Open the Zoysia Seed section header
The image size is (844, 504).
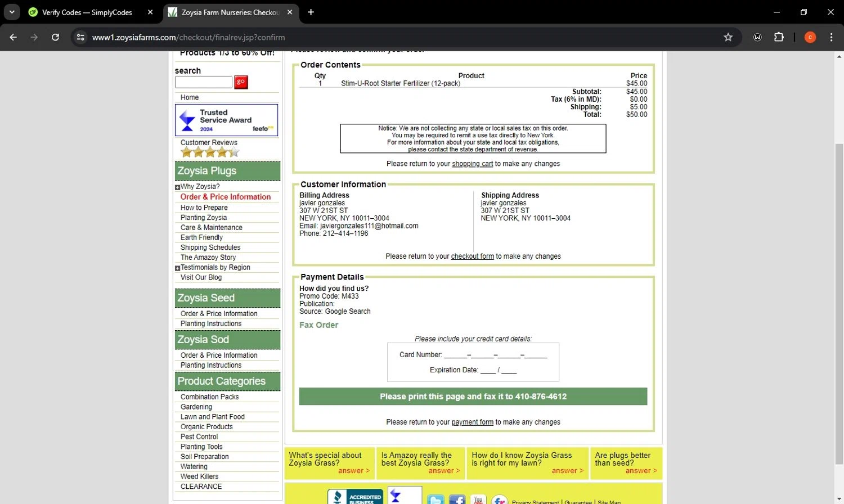[x=227, y=298]
